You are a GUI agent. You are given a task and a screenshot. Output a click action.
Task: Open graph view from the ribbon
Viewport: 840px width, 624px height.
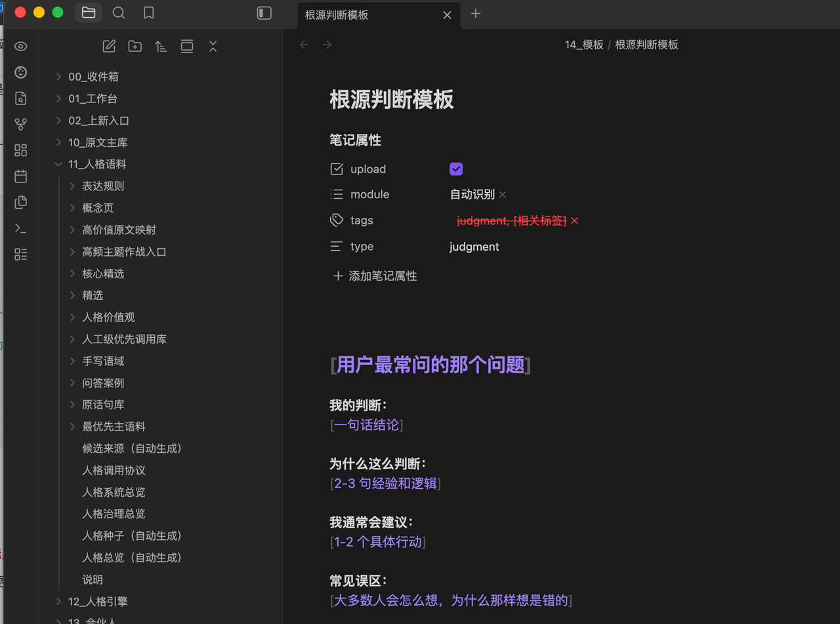(21, 124)
